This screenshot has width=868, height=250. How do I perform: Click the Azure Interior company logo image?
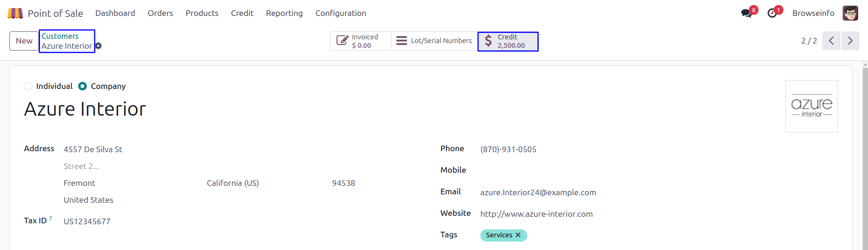click(x=811, y=106)
